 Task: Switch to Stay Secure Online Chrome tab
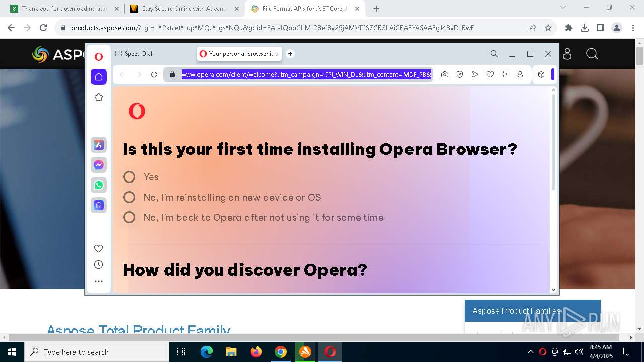pyautogui.click(x=184, y=9)
